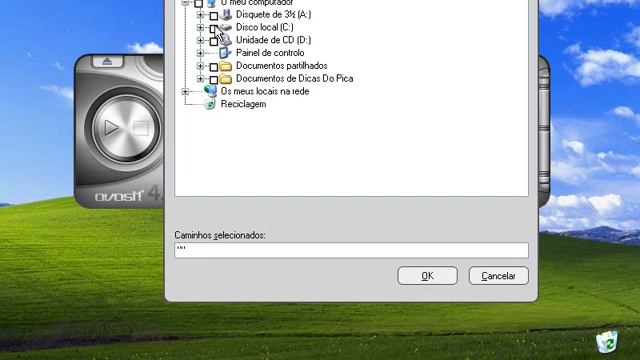Check the Documentos de Dicas Do Pica checkbox
Image resolution: width=640 pixels, height=360 pixels.
213,80
